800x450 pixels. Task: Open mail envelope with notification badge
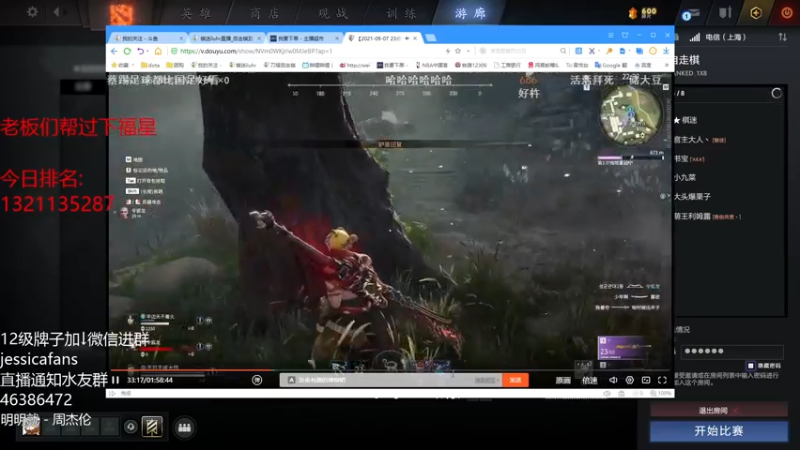pos(690,14)
